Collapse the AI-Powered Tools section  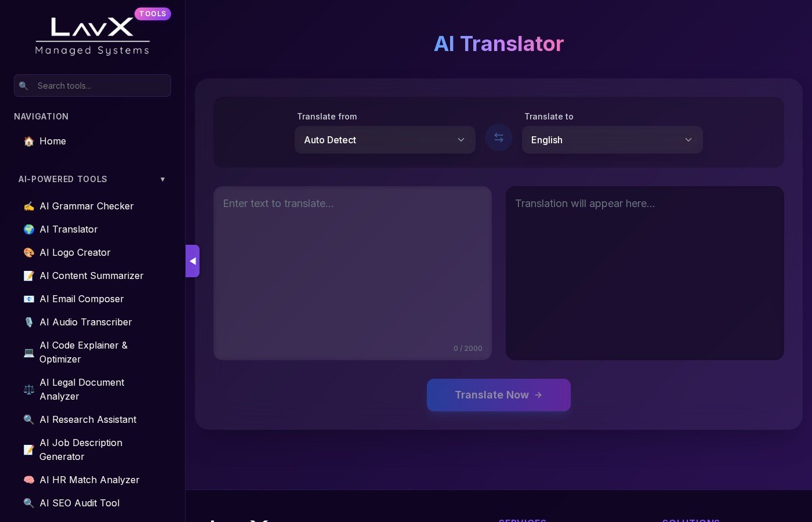(162, 179)
